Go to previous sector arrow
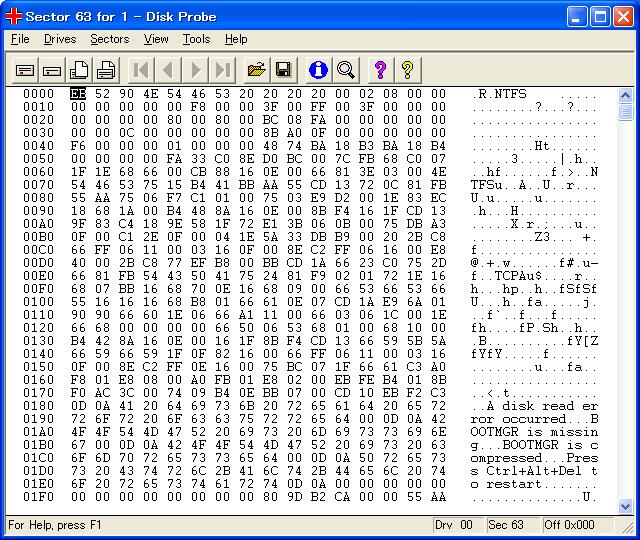This screenshot has height=540, width=640. (x=169, y=70)
